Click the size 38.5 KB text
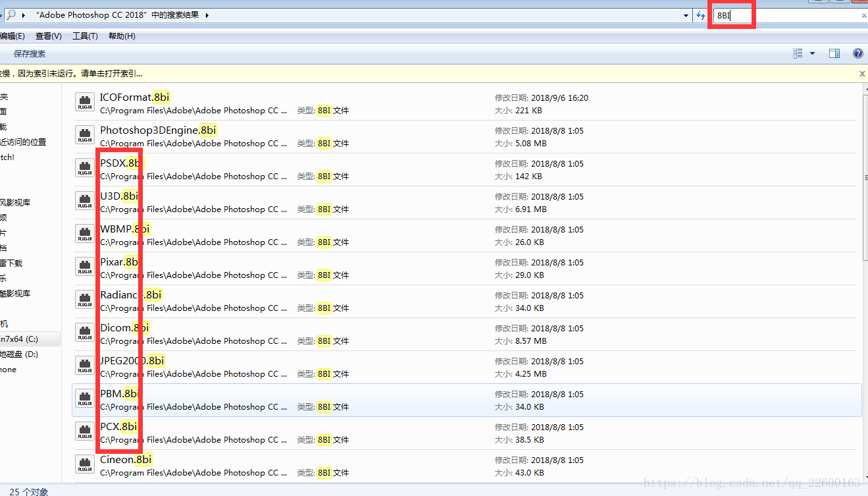Screen dimensions: 868x496 (x=530, y=440)
